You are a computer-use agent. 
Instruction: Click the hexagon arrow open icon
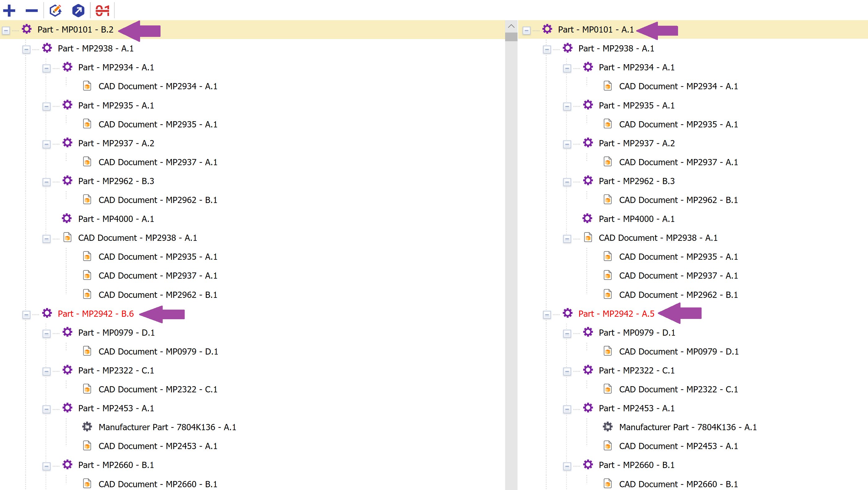point(78,11)
